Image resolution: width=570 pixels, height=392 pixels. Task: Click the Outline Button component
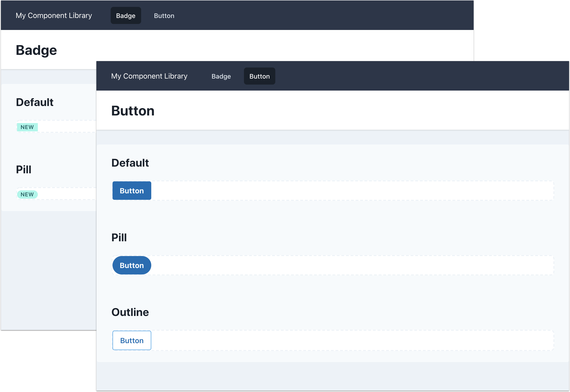coord(131,340)
